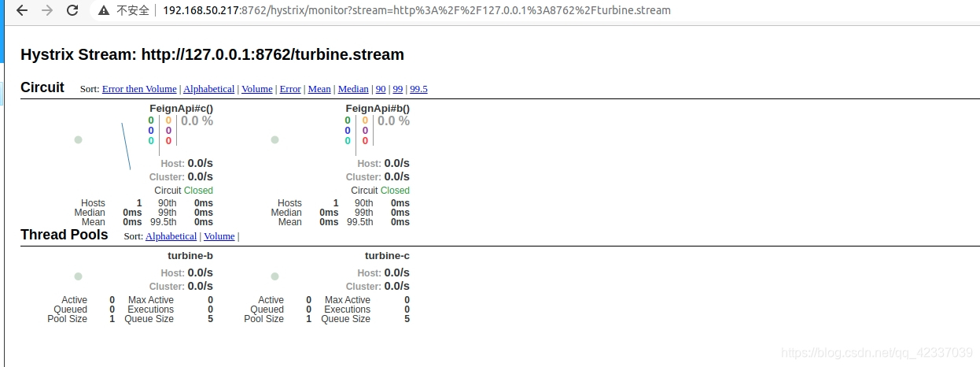Click the turbine-c thread pool title
The image size is (980, 367).
click(387, 256)
